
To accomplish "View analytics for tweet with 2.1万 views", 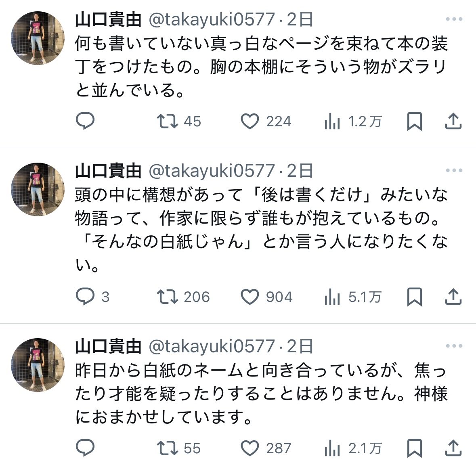I will [333, 449].
